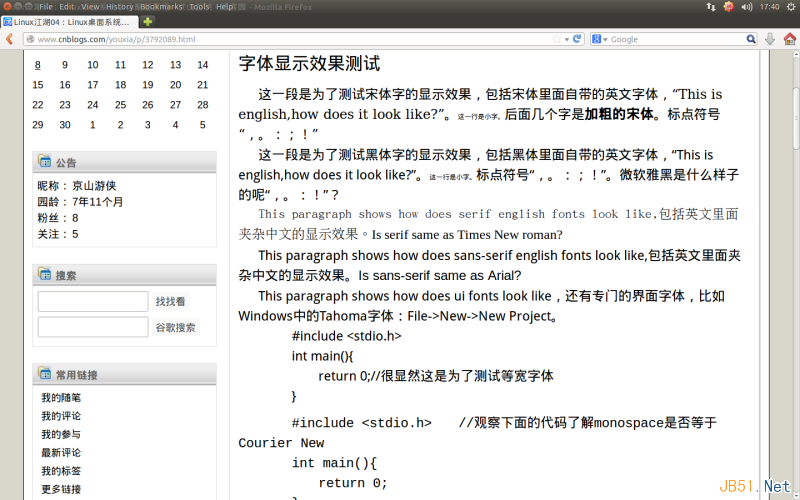Click the text 园龄： 7年11个月

tap(81, 202)
